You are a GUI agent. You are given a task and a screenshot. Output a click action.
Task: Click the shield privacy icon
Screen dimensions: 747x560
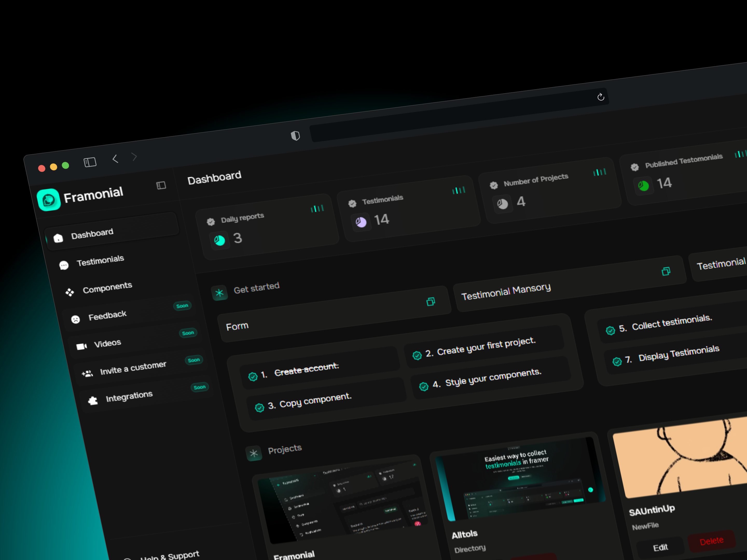(295, 136)
